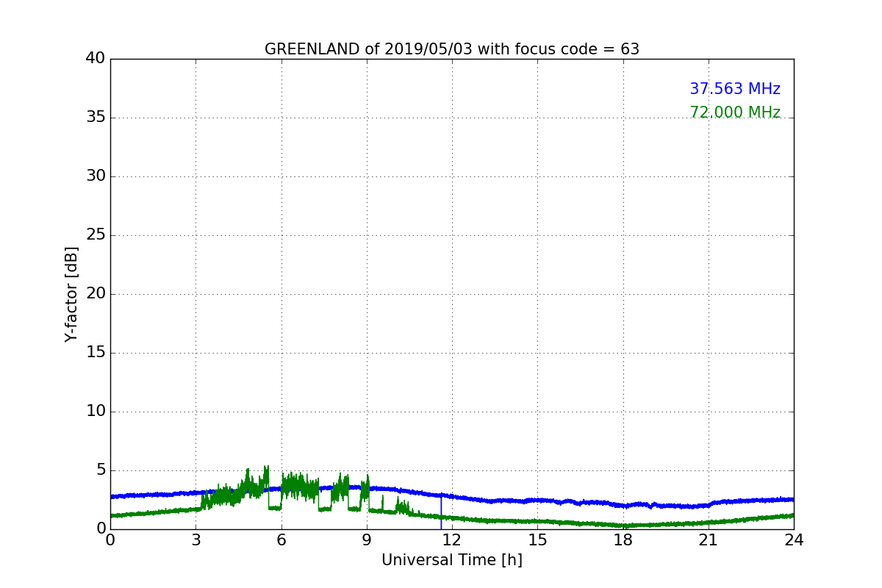The height and width of the screenshot is (588, 882).
Task: Click the x-axis tick label 24
Action: tap(794, 540)
